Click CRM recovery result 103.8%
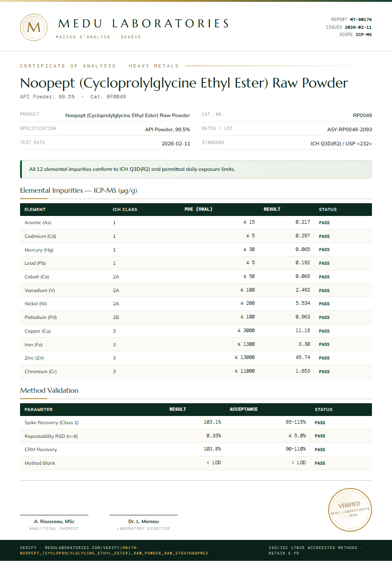Viewport: 392px width, 575px height. [x=212, y=449]
